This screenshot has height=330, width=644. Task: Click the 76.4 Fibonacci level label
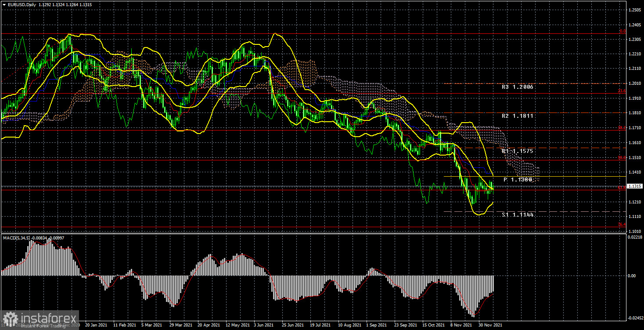622,225
